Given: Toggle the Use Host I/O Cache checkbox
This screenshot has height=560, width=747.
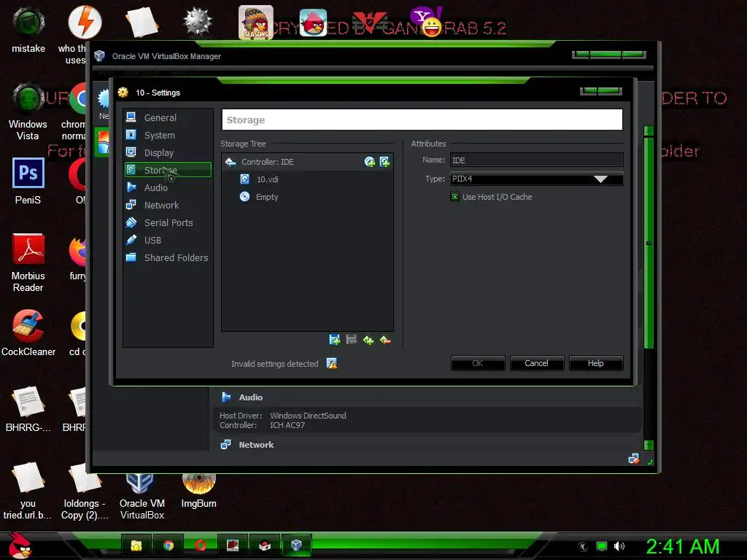Looking at the screenshot, I should [x=455, y=197].
